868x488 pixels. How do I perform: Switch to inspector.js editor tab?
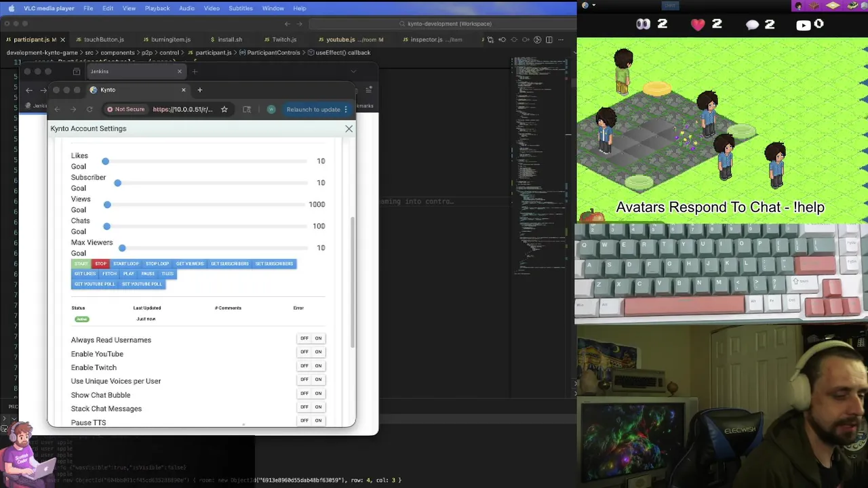click(434, 39)
